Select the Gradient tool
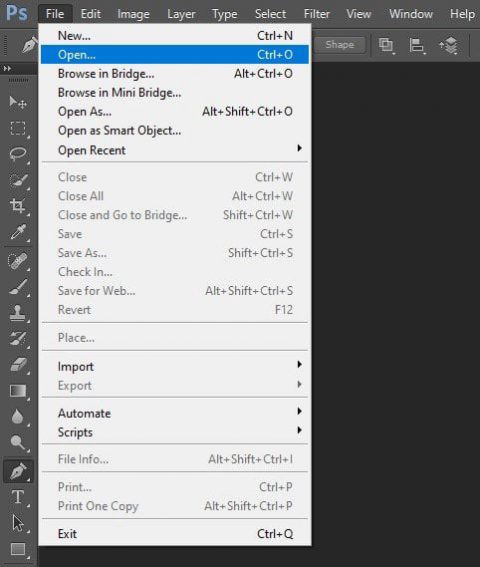 click(18, 391)
